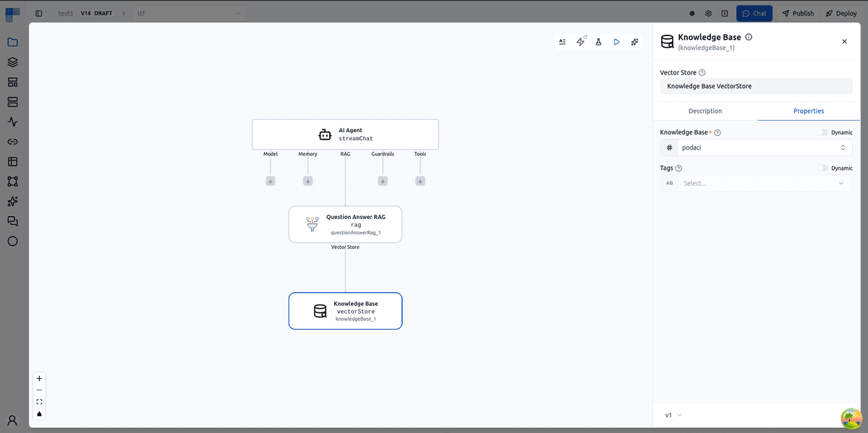Click the circle icon in left sidebar

coord(12,241)
